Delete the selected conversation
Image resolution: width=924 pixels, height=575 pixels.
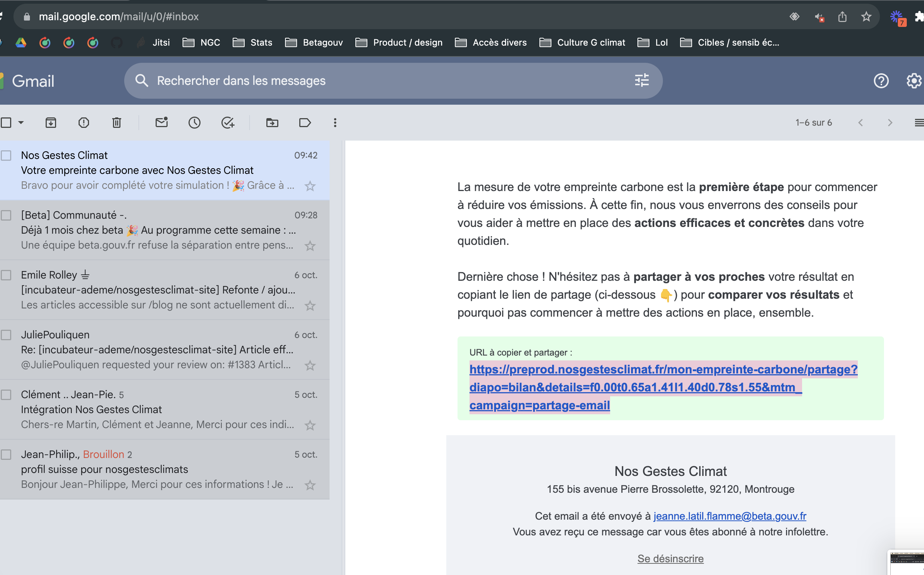pos(116,123)
